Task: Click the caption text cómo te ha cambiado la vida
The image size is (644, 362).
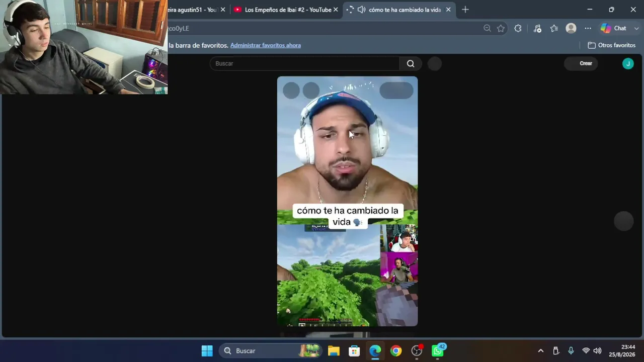Action: pyautogui.click(x=347, y=216)
